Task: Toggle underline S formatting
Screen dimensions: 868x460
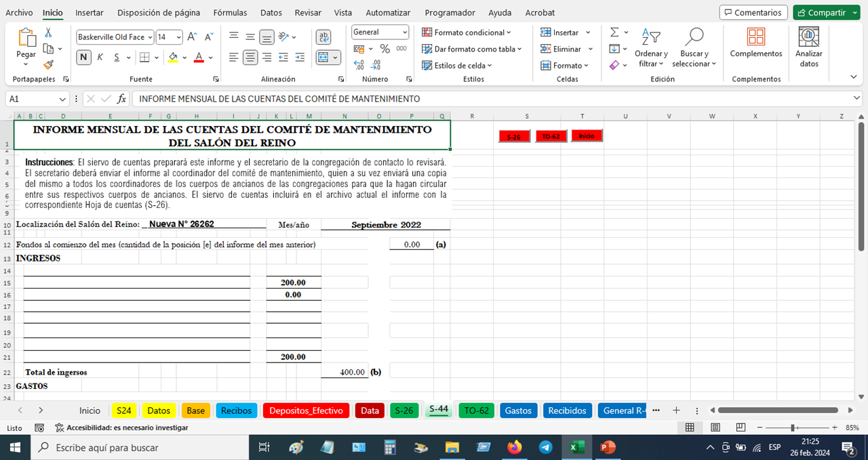Action: tap(117, 58)
